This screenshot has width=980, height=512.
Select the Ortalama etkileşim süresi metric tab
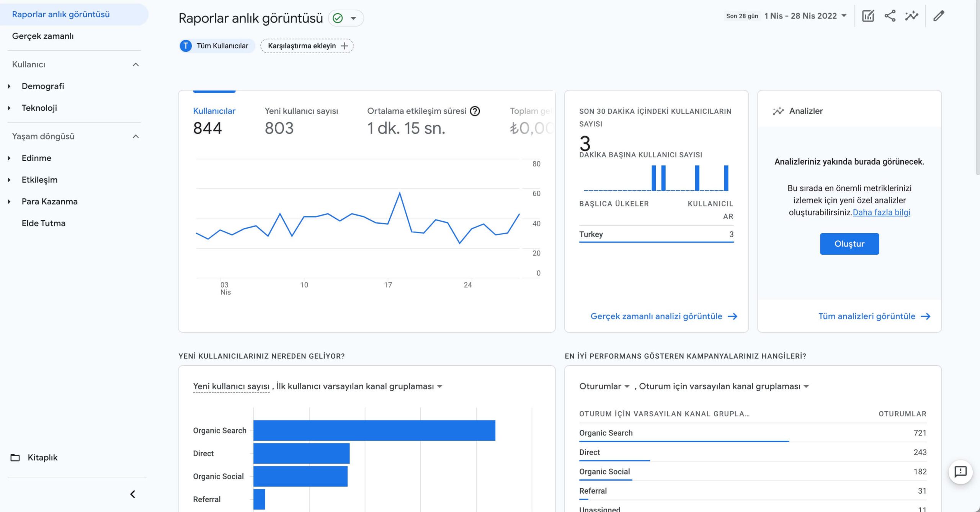pyautogui.click(x=423, y=122)
